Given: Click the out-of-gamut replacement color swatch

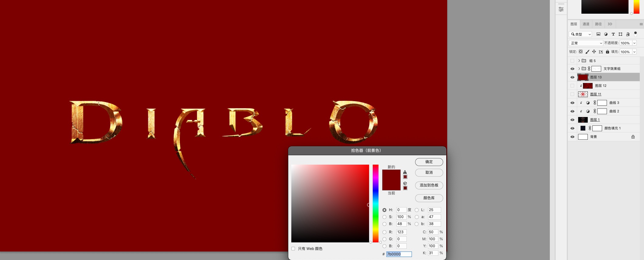Looking at the screenshot, I should 405,177.
